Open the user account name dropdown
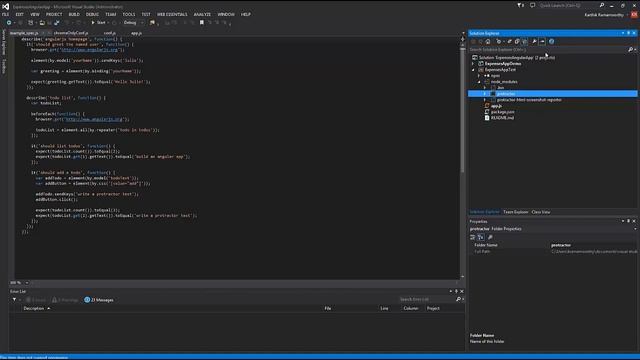The height and width of the screenshot is (360, 640). click(x=606, y=15)
